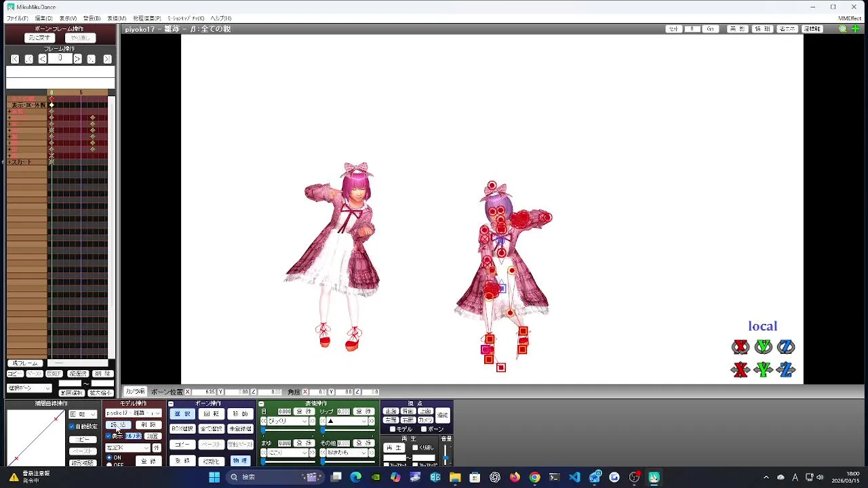Click the next lip morph arrow

(372, 421)
